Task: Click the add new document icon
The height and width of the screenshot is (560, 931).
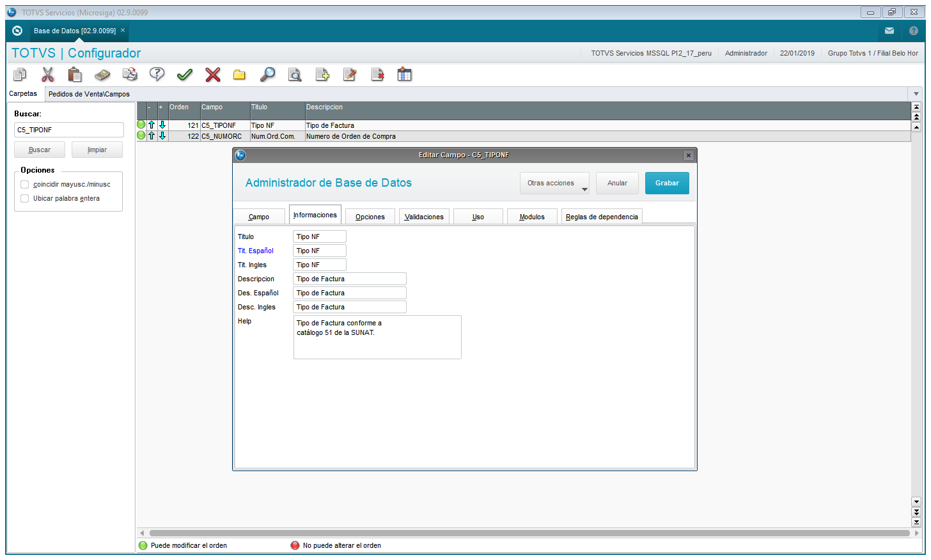Action: point(322,75)
